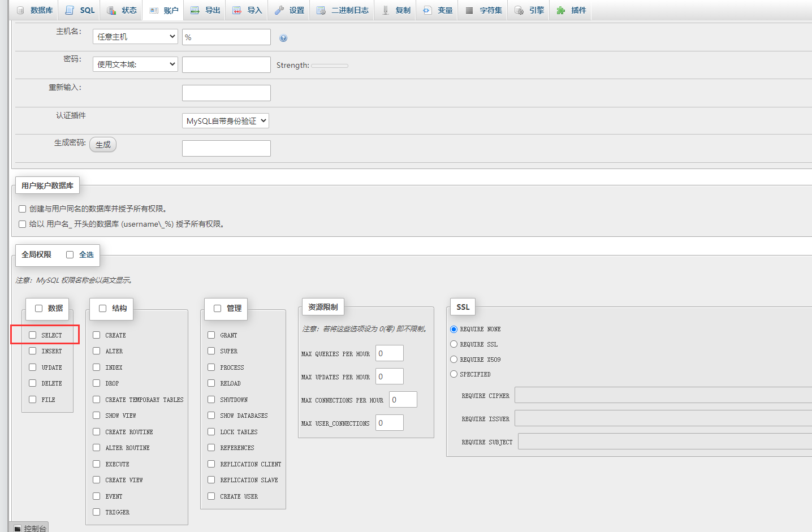Enable the SELECT privilege checkbox
This screenshot has height=532, width=812.
(x=33, y=335)
